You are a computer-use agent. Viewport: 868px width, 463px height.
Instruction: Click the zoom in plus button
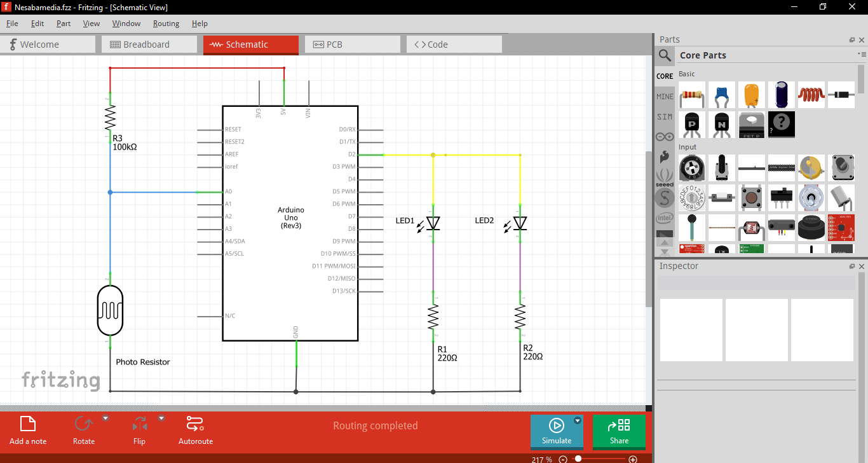[x=633, y=459]
